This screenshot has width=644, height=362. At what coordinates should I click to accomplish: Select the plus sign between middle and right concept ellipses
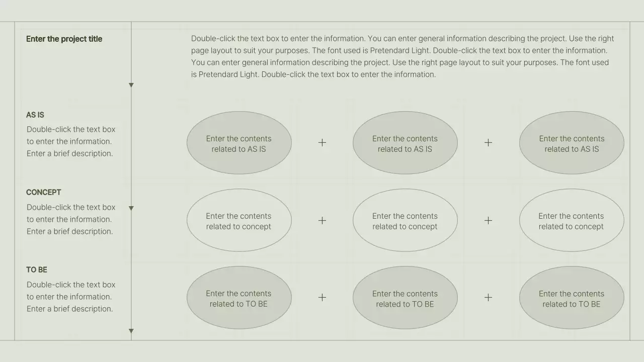pos(488,220)
